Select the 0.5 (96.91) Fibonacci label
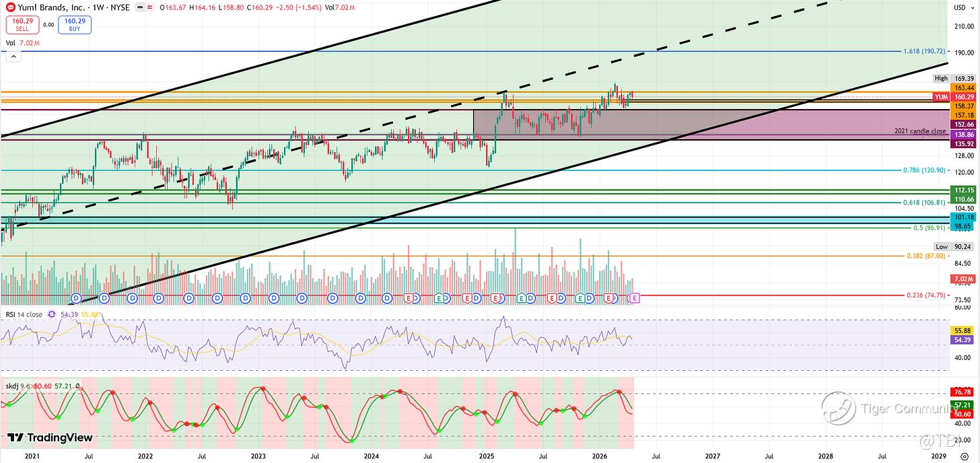 coord(929,228)
